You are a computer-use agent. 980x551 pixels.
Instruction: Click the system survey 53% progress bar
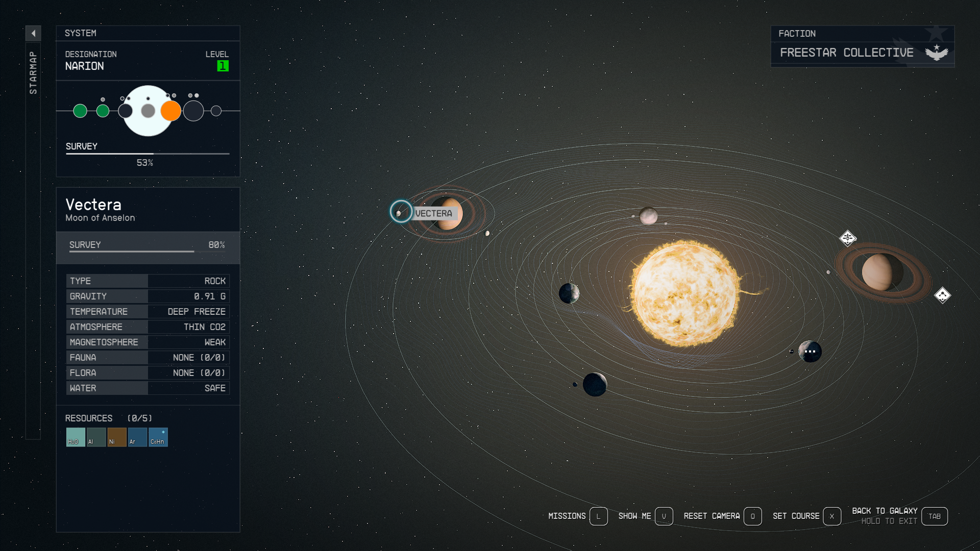[x=148, y=154]
